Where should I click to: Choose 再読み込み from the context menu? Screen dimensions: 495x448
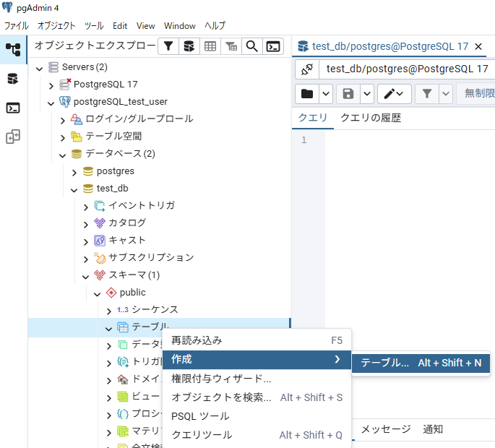pos(257,340)
